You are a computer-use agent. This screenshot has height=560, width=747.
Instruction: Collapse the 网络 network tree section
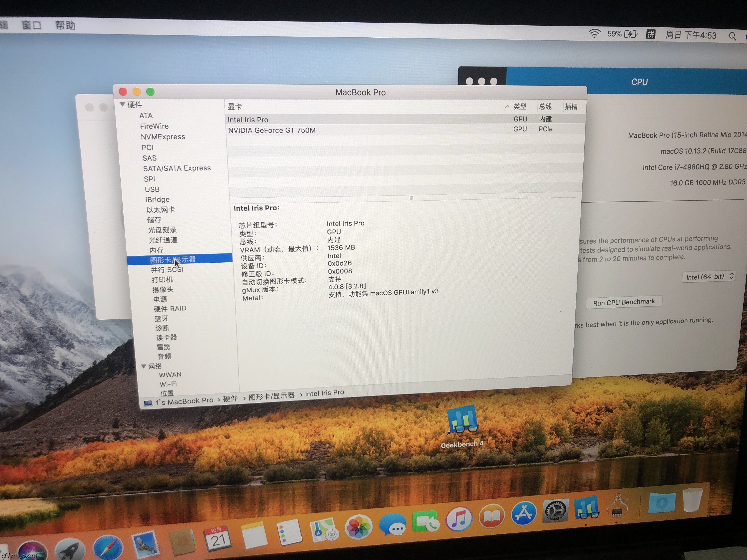point(144,366)
